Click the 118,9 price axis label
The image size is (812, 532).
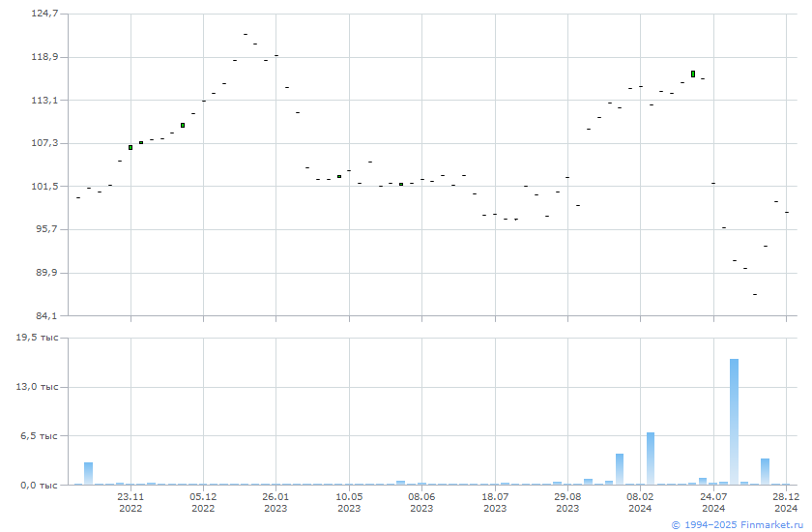point(45,56)
